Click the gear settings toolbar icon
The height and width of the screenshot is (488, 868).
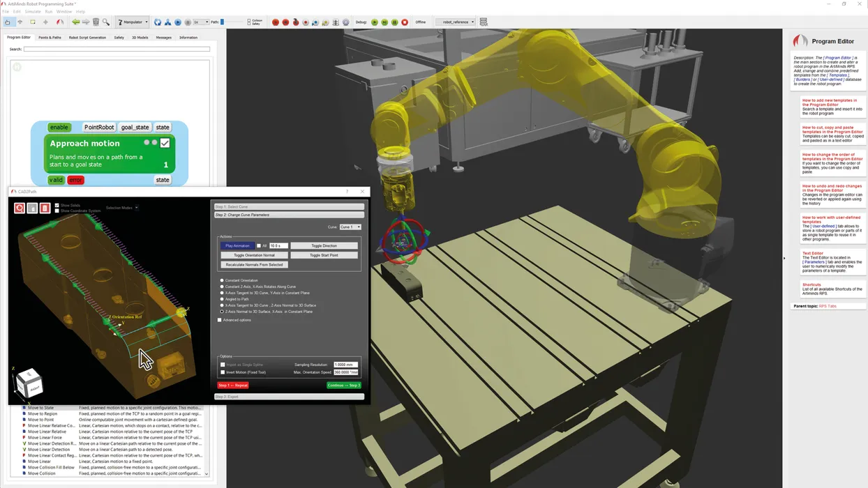(345, 22)
